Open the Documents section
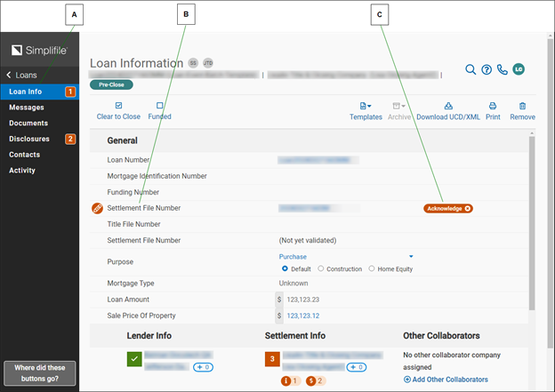The height and width of the screenshot is (392, 555). 28,124
